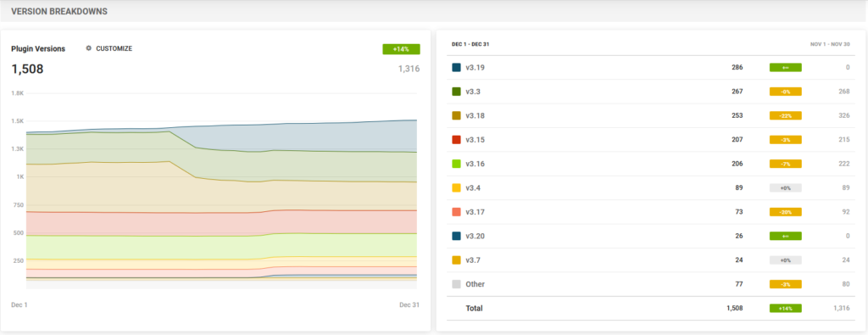
Task: Open the CUSTOMIZE link for Plugin Versions
Action: pos(114,48)
